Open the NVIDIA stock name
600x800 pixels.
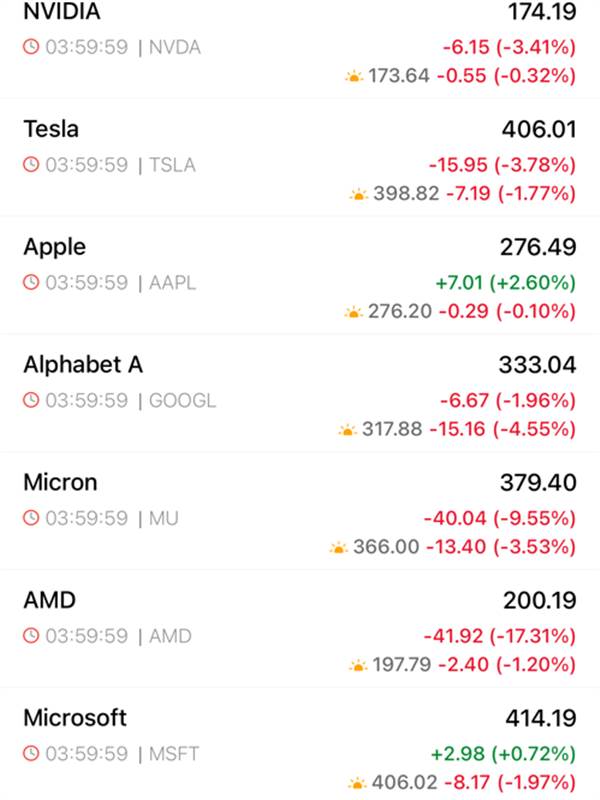tap(61, 13)
